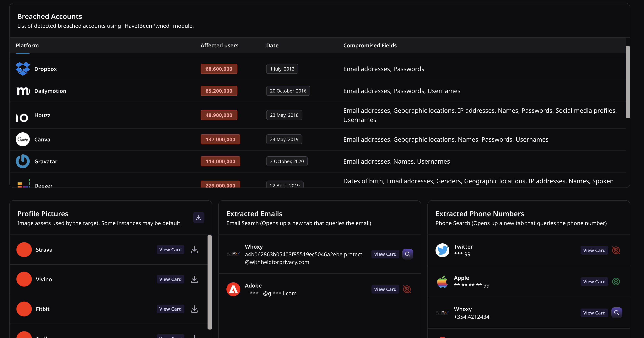644x338 pixels.
Task: Click the green target icon for Apple
Action: pos(616,282)
